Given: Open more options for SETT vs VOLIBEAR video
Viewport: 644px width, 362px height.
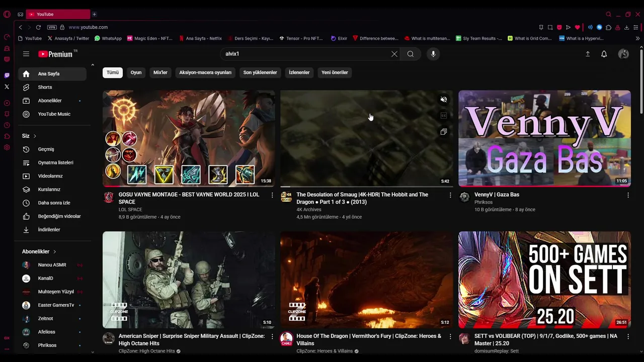Looking at the screenshot, I should click(628, 336).
